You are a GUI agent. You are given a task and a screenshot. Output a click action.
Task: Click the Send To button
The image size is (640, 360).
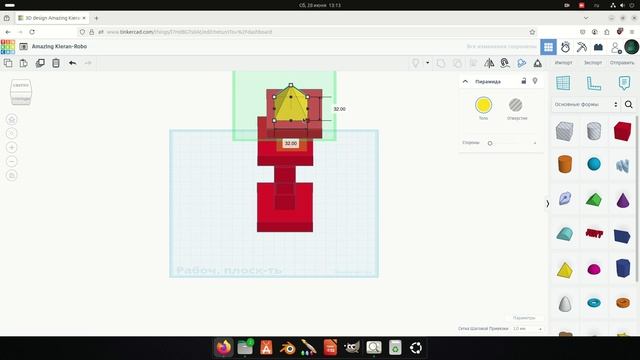(622, 63)
